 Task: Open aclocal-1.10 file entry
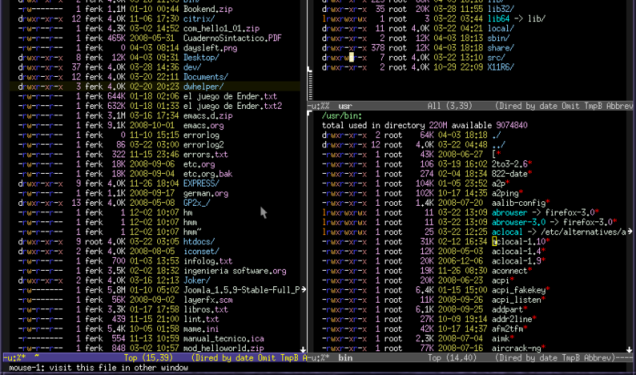pyautogui.click(x=518, y=242)
